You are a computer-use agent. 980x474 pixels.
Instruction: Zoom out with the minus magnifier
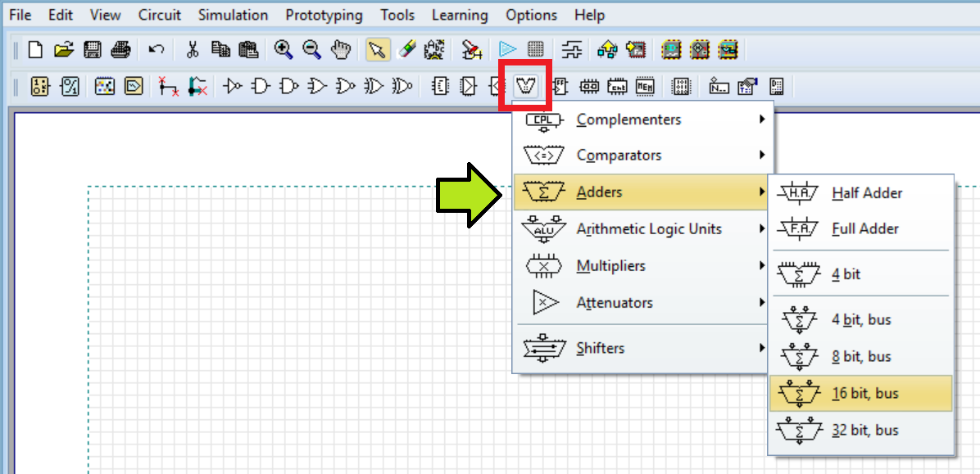click(x=312, y=49)
